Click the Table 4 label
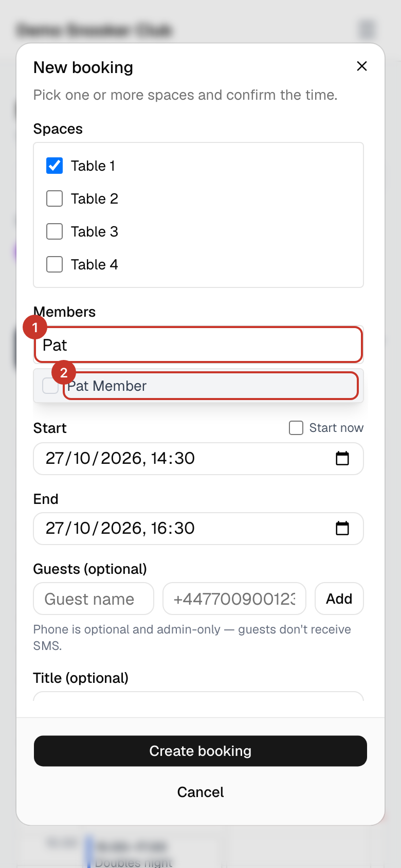Screen dimensions: 401x868 [x=95, y=264]
